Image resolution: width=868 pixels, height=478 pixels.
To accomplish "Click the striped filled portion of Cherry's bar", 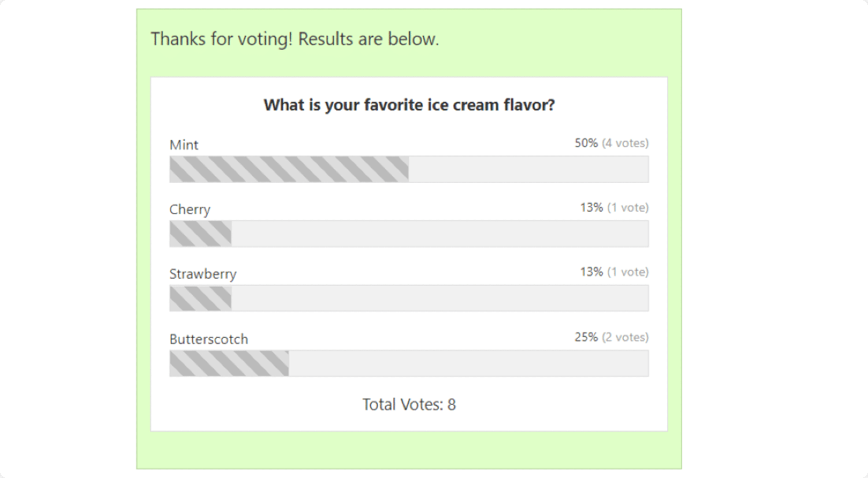I will pyautogui.click(x=200, y=234).
